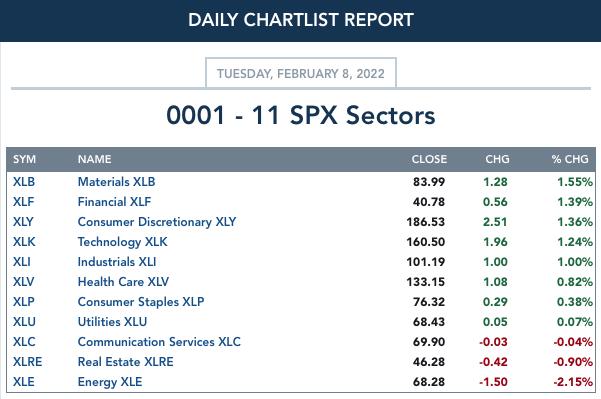Image resolution: width=601 pixels, height=399 pixels.
Task: Open Real Estate XLRE link
Action: tap(125, 361)
